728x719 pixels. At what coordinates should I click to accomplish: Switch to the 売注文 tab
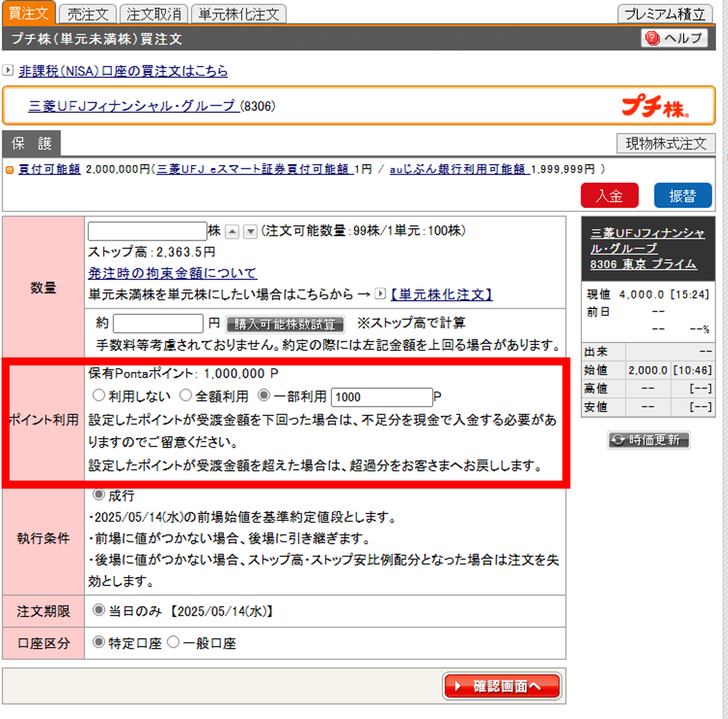click(88, 15)
